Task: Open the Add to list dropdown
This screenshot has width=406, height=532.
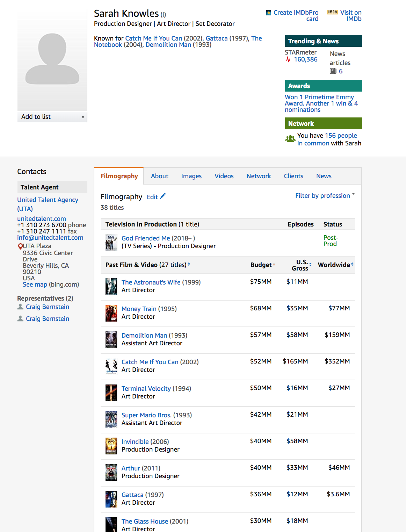Action: (52, 117)
